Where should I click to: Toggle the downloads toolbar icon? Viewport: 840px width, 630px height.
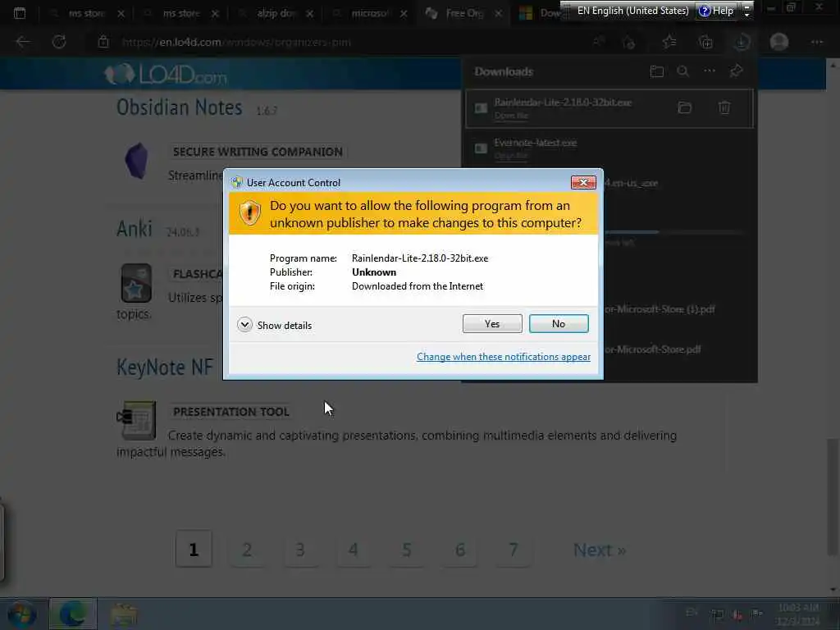742,42
